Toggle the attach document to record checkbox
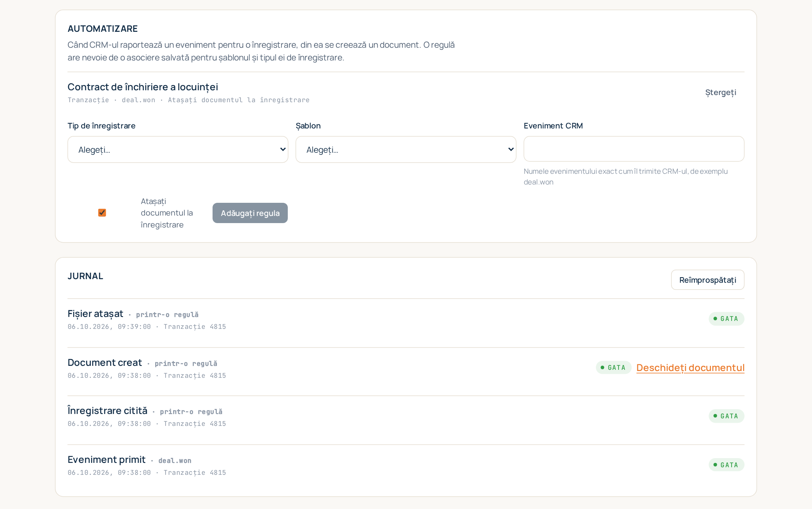The width and height of the screenshot is (812, 509). click(x=102, y=213)
